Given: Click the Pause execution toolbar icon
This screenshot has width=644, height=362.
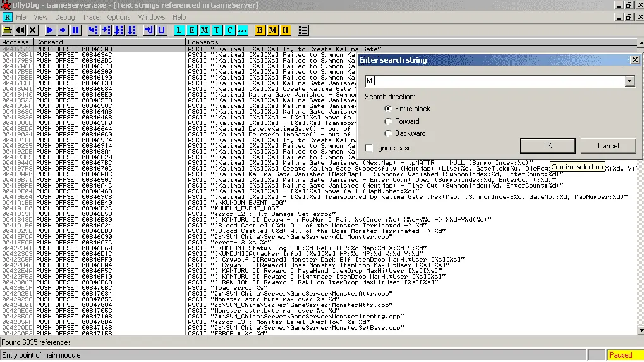Looking at the screenshot, I should point(76,30).
